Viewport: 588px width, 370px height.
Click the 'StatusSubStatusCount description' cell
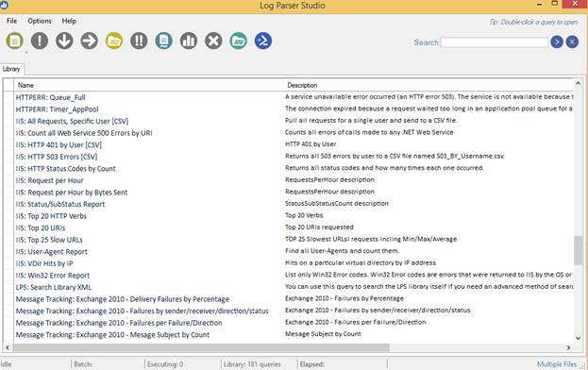337,204
